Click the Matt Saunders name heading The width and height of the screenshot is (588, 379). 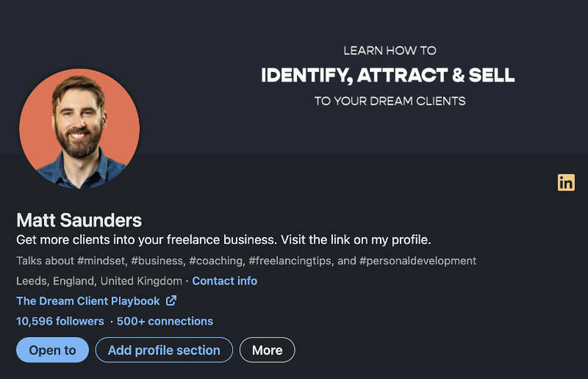[79, 220]
